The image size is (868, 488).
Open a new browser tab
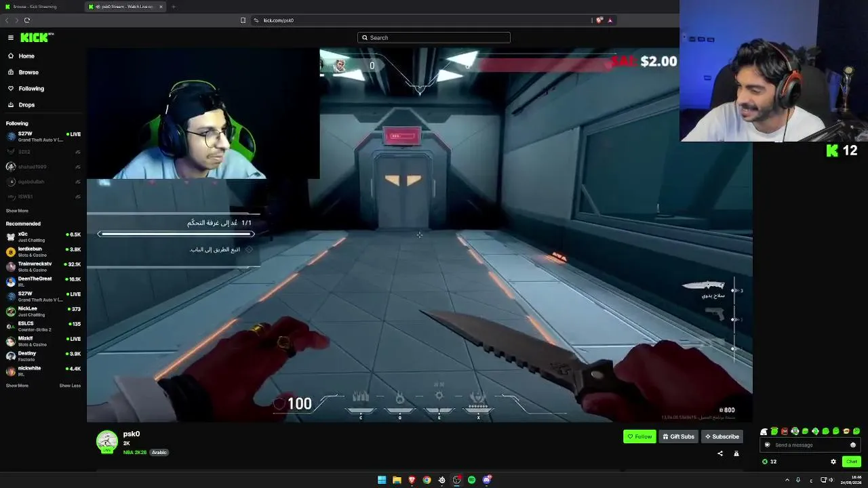[x=174, y=7]
